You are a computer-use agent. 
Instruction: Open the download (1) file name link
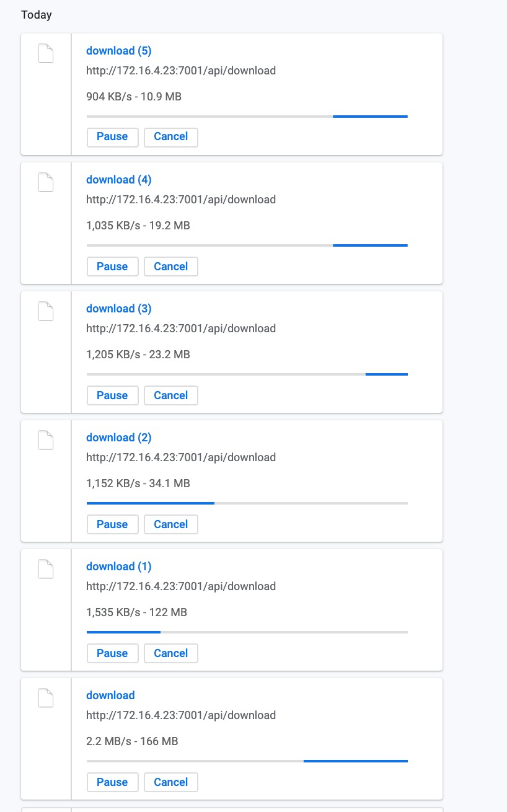point(118,567)
